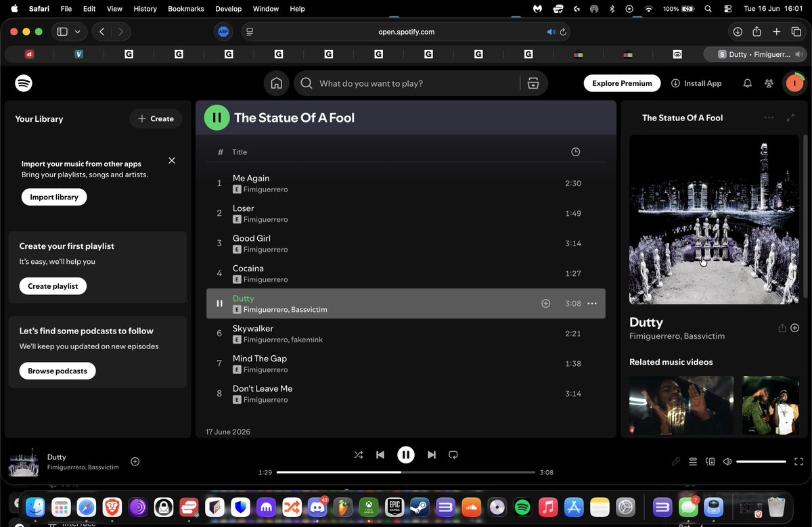Show lyrics with microphone icon
Viewport: 812px width, 527px height.
click(675, 461)
